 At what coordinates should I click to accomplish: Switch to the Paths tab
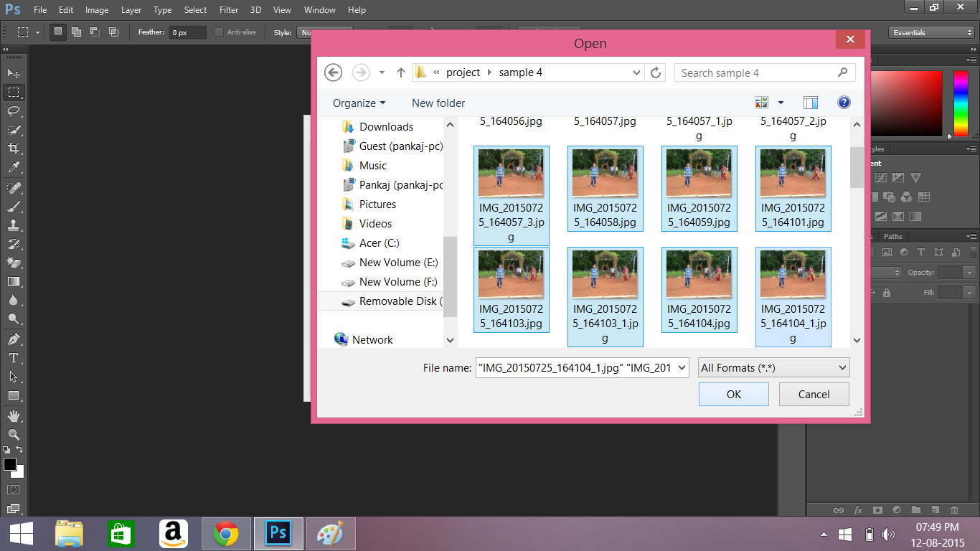pos(893,236)
